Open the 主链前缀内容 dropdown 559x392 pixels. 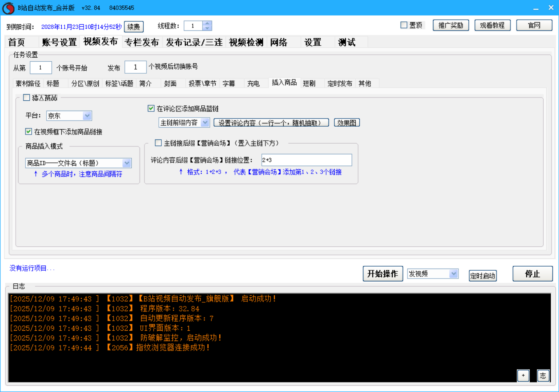205,123
